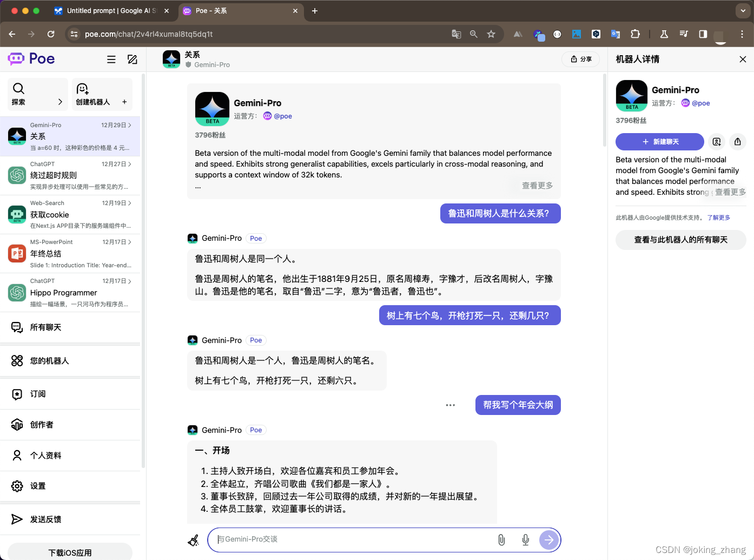
Task: Click the send message arrow button
Action: tap(549, 539)
